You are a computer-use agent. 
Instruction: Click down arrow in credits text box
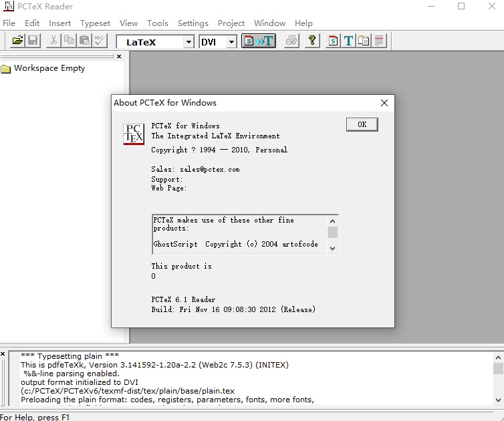(x=333, y=249)
